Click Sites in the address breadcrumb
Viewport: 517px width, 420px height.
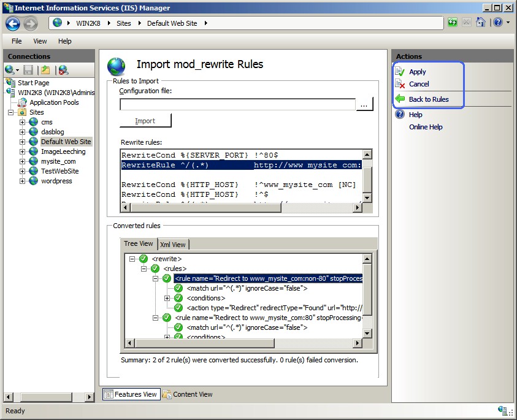(124, 23)
